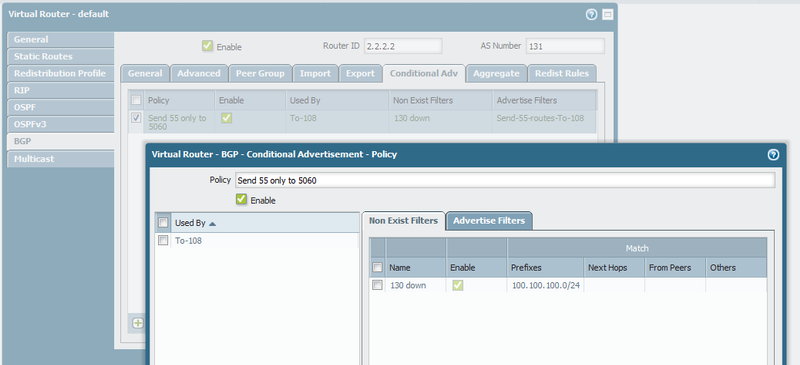Screen dimensions: 800x365
Task: Click the '130 down' cell in policy row
Action: [412, 118]
